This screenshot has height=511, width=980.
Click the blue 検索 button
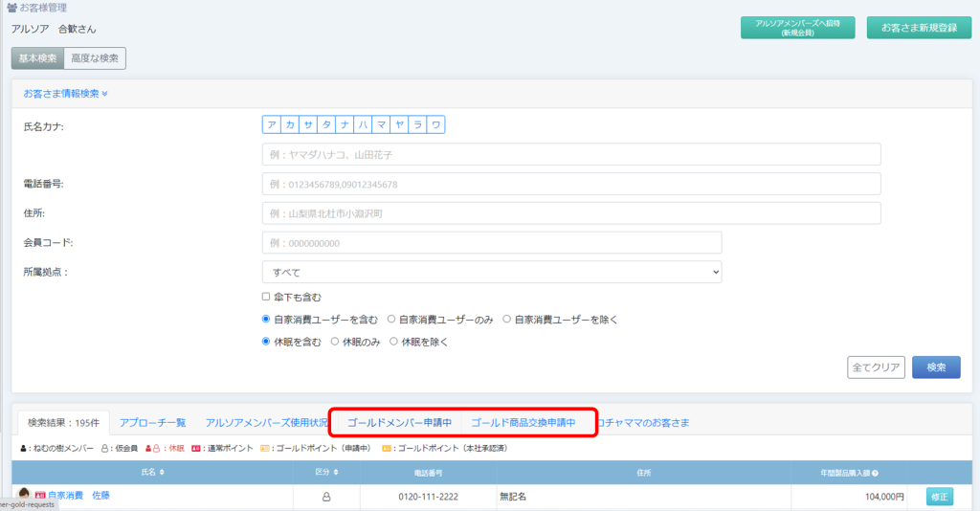[x=935, y=367]
